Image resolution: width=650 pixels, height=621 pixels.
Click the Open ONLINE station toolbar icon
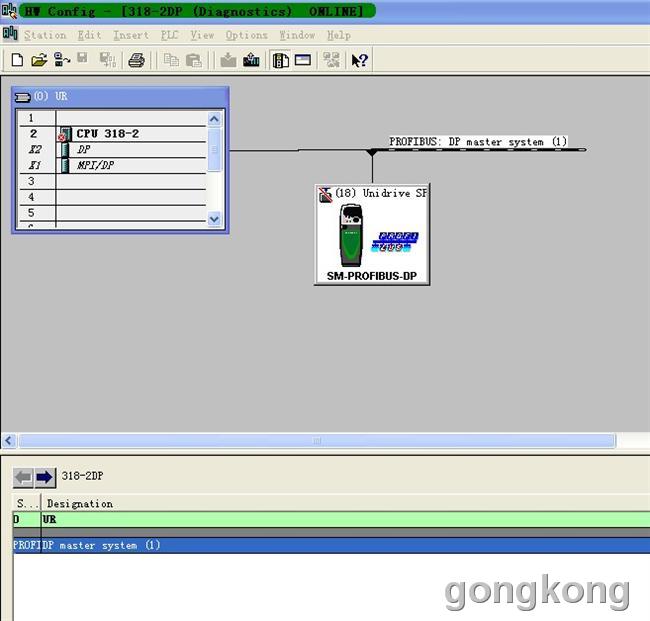point(62,60)
